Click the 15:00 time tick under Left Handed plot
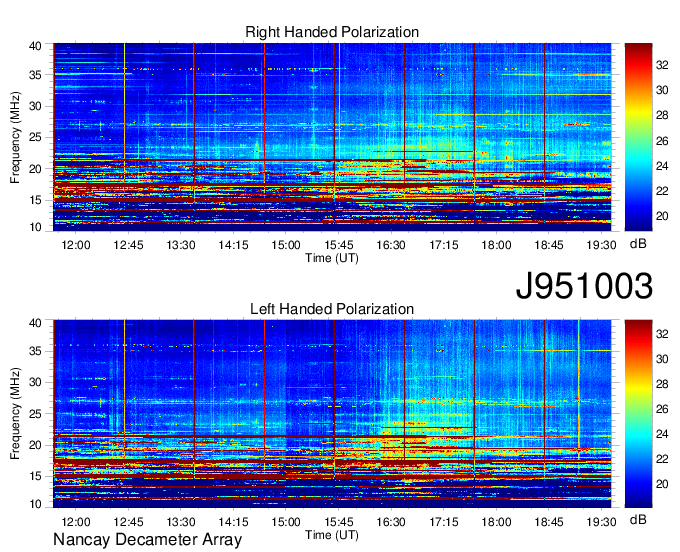The image size is (680, 552). 286,521
